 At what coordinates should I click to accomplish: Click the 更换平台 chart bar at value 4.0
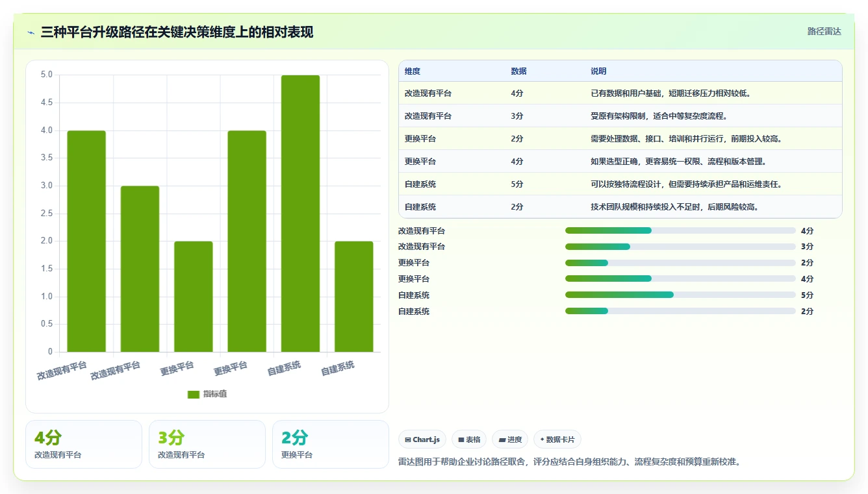[x=247, y=241]
